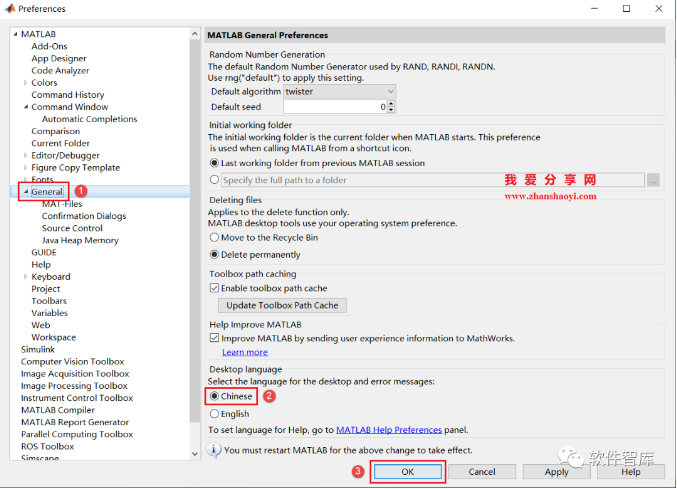
Task: Toggle Enable toolbox path cache checkbox
Action: click(214, 288)
